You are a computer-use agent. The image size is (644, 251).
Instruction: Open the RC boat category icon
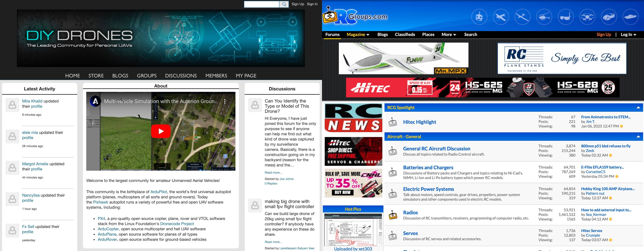coord(630,17)
